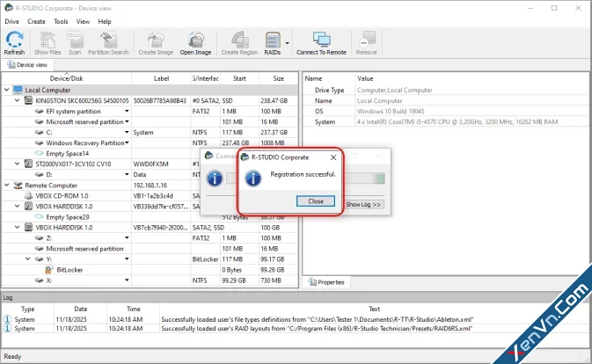Viewport: 592px width, 364px height.
Task: Click the Create Image toolbar icon
Action: tap(156, 43)
